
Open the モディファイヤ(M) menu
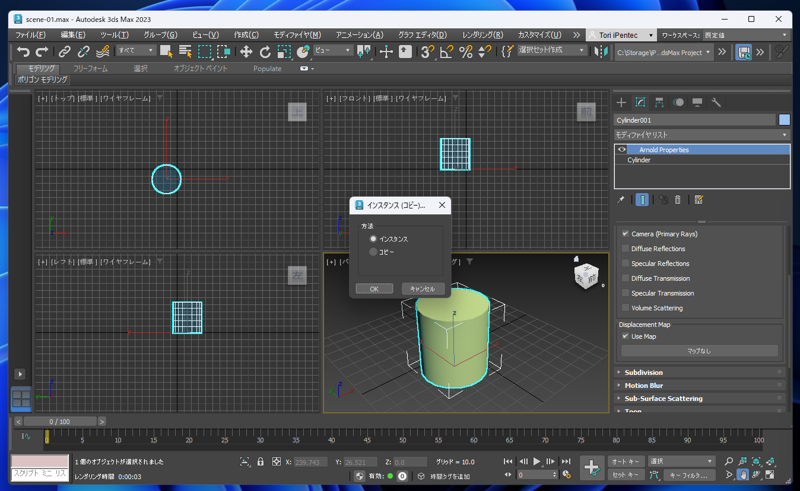[x=297, y=35]
